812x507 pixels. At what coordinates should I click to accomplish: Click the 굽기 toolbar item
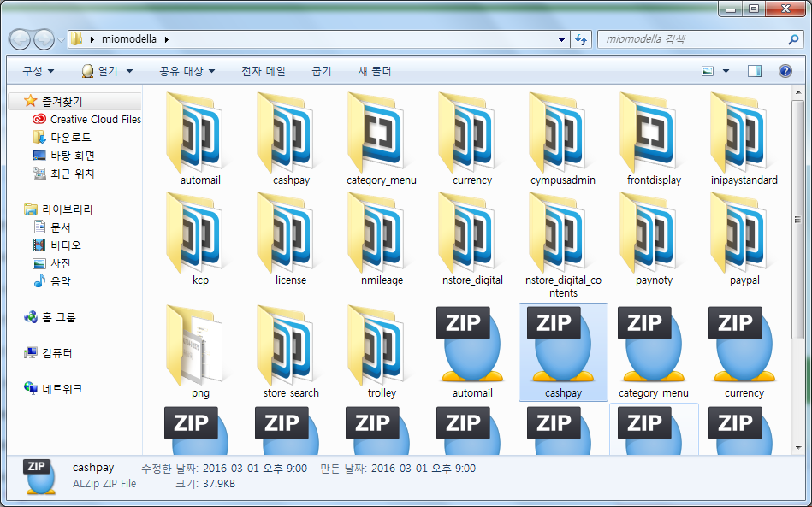point(322,71)
